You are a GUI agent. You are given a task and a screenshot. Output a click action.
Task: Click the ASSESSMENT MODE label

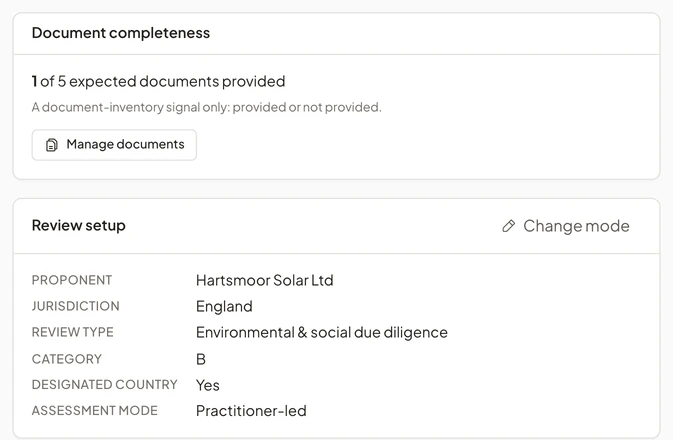click(94, 411)
